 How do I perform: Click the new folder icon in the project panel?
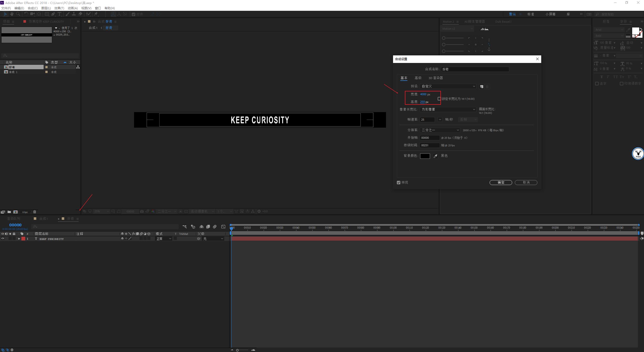(9, 212)
